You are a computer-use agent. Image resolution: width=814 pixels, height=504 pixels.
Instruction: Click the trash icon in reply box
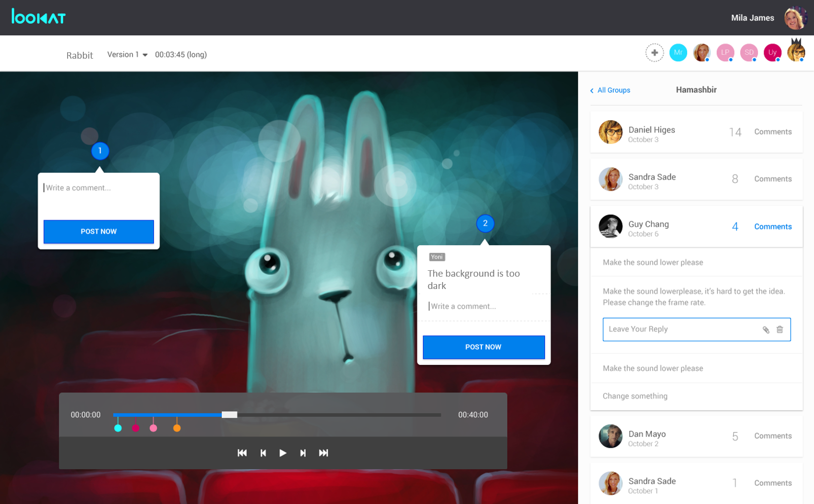coord(779,329)
